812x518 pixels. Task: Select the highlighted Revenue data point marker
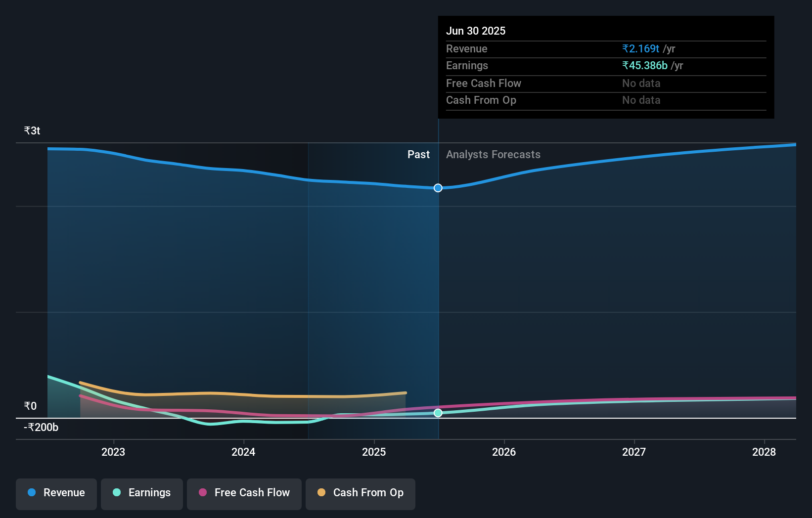coord(438,188)
